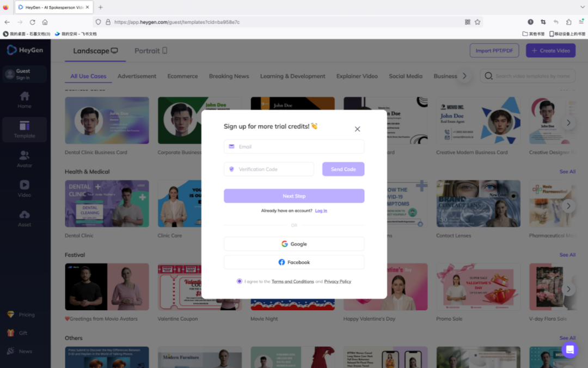The image size is (588, 368).
Task: Open Avatar section in sidebar
Action: point(24,159)
